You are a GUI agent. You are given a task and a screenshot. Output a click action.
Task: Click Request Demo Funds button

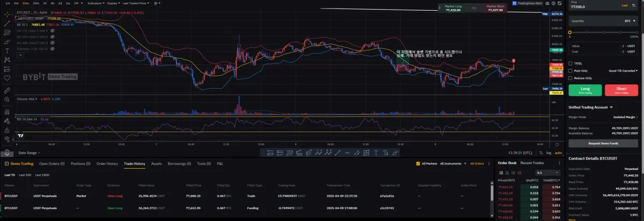pyautogui.click(x=604, y=144)
